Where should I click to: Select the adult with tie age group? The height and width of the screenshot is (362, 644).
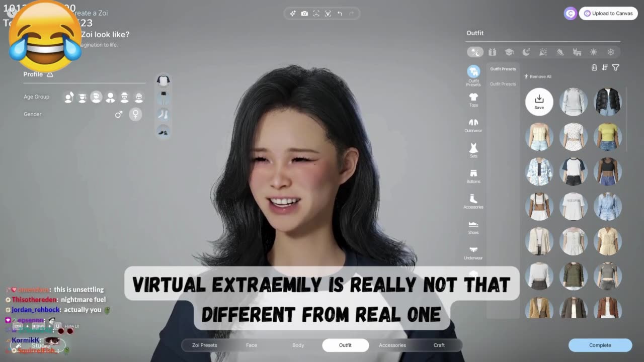click(110, 97)
